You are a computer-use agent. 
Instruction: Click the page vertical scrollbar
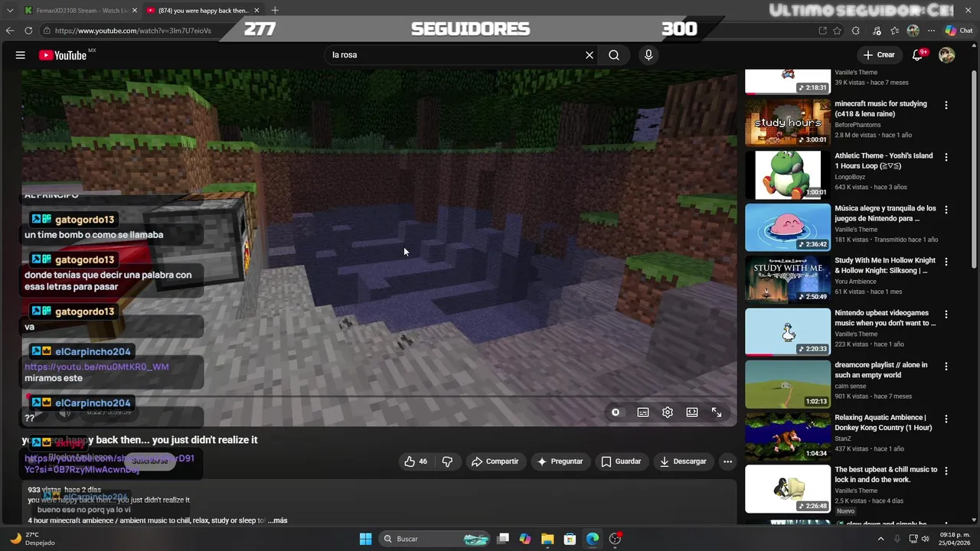tap(975, 168)
